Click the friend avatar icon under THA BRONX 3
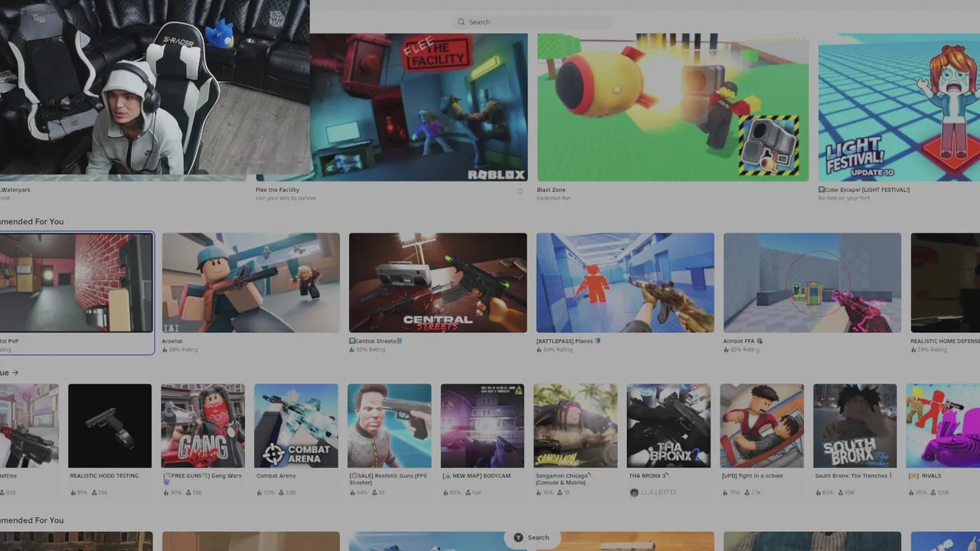Viewport: 980px width, 551px height. coord(634,492)
